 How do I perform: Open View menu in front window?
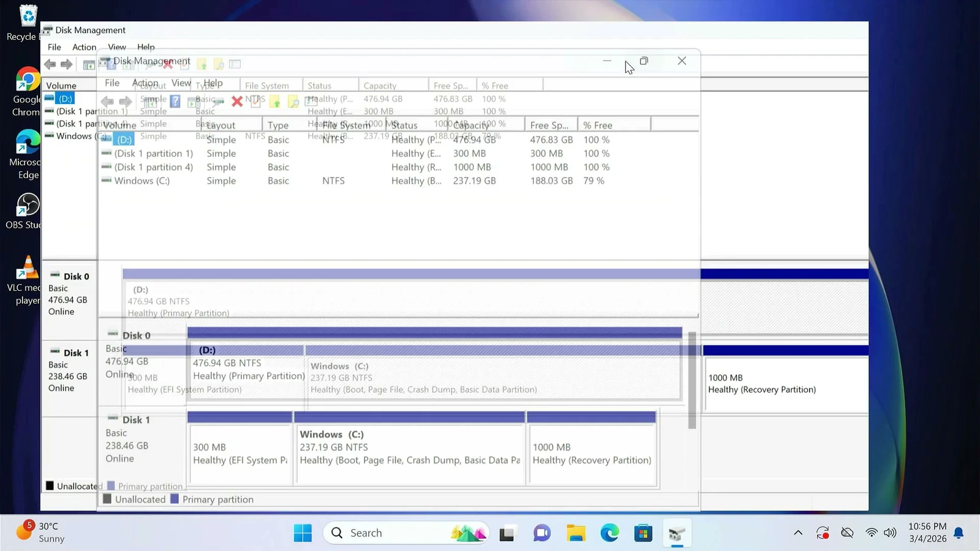tap(181, 83)
